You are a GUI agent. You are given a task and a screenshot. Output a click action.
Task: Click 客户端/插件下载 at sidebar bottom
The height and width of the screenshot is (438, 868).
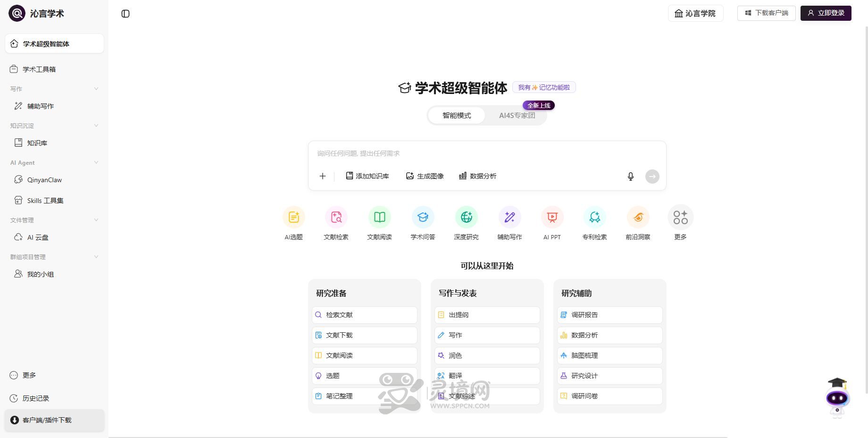click(x=54, y=420)
